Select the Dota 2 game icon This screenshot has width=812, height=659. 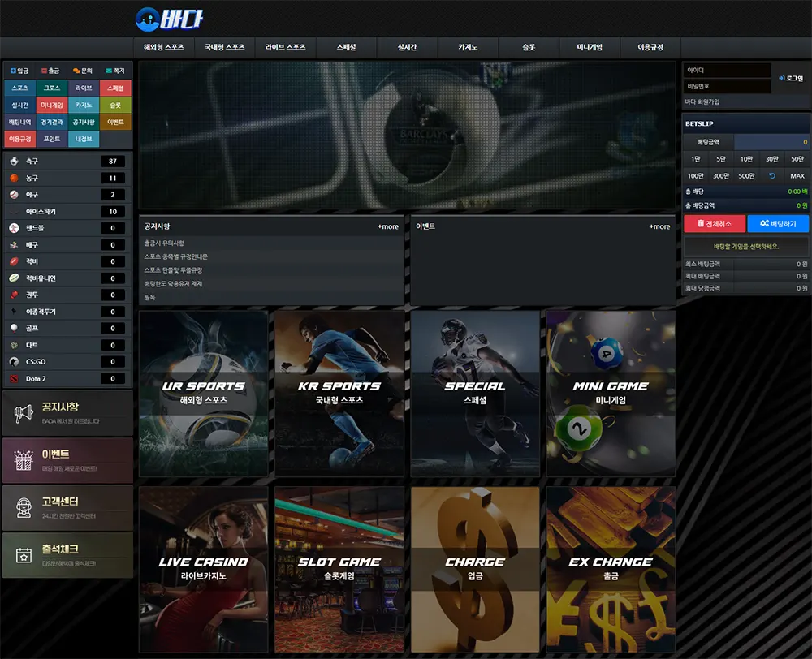pos(14,378)
